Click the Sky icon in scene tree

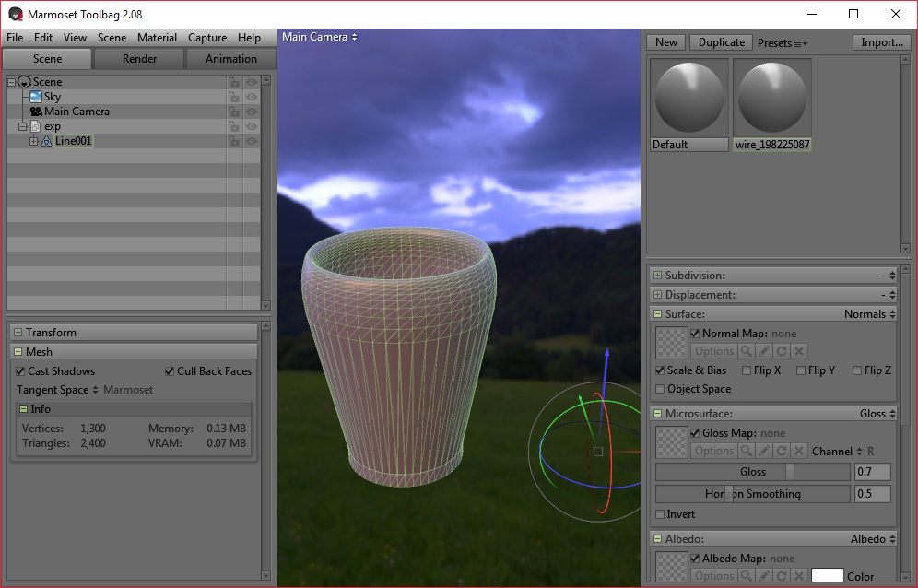36,97
